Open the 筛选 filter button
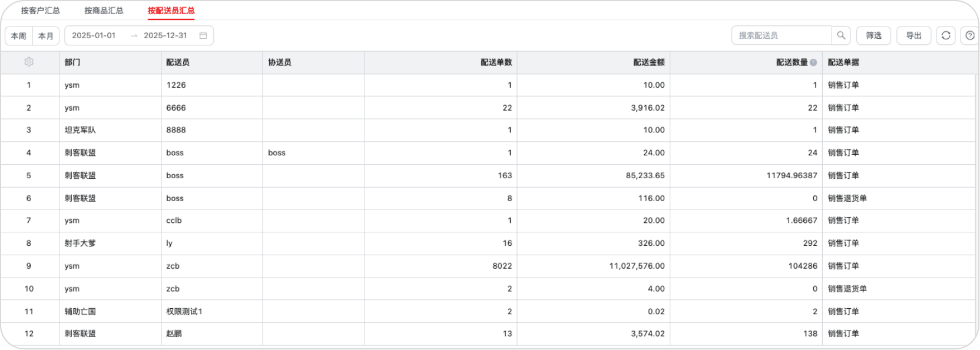The height and width of the screenshot is (350, 980). (x=873, y=35)
